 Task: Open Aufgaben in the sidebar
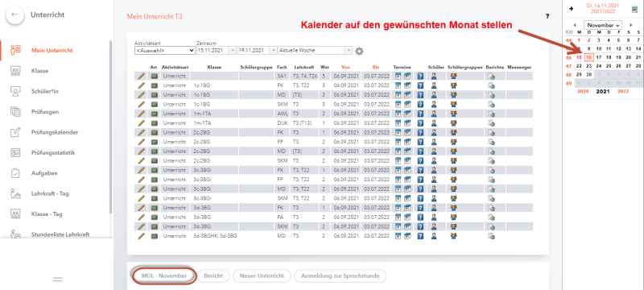(x=44, y=173)
